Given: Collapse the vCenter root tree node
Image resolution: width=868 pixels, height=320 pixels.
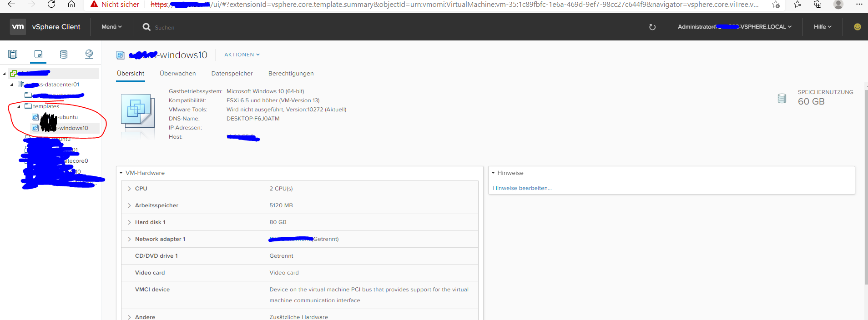Looking at the screenshot, I should (x=4, y=74).
